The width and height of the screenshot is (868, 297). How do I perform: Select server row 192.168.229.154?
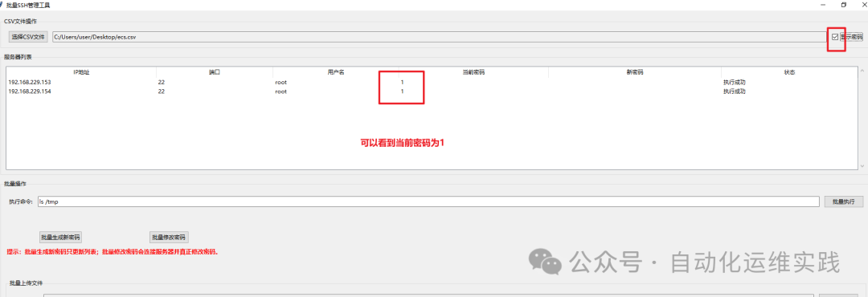[432, 92]
